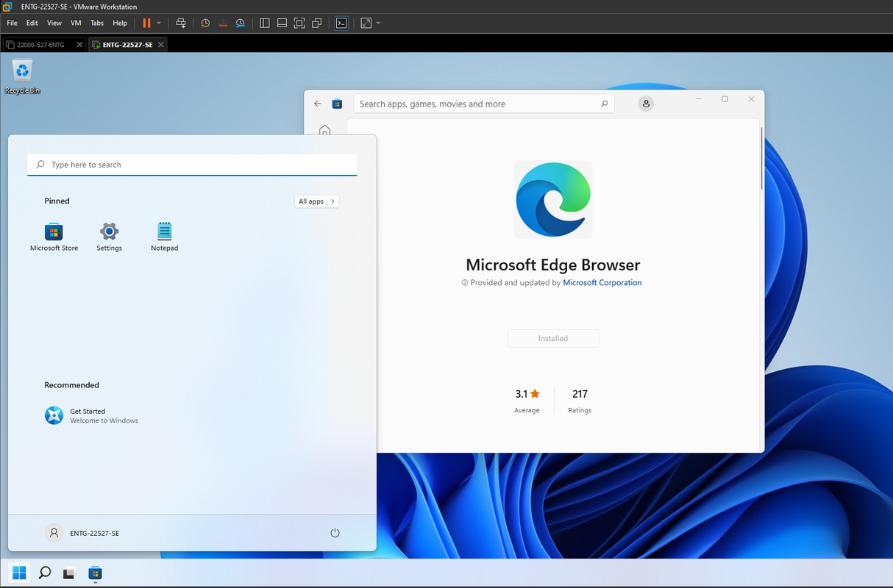Open the pinned Settings app
This screenshot has width=893, height=588.
pos(109,237)
